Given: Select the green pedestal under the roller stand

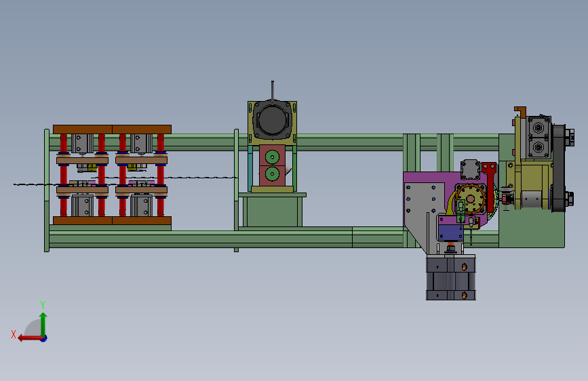Looking at the screenshot, I should pyautogui.click(x=272, y=212).
